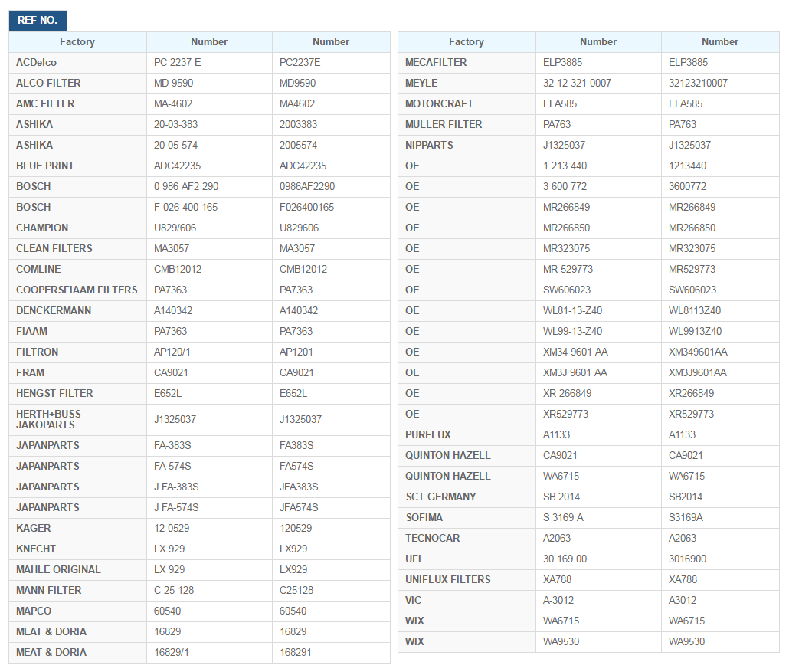Select TECNOCAR factory cell

click(x=467, y=539)
